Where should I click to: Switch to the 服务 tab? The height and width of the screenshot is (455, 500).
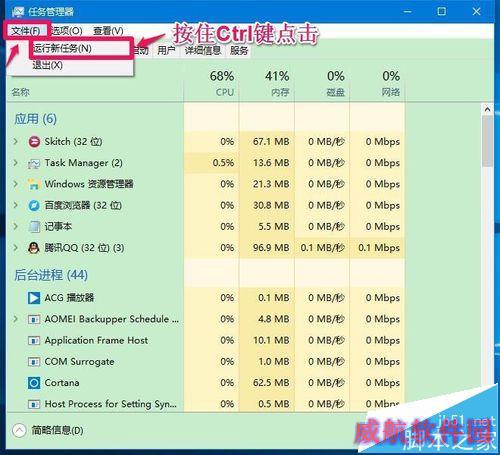[239, 50]
